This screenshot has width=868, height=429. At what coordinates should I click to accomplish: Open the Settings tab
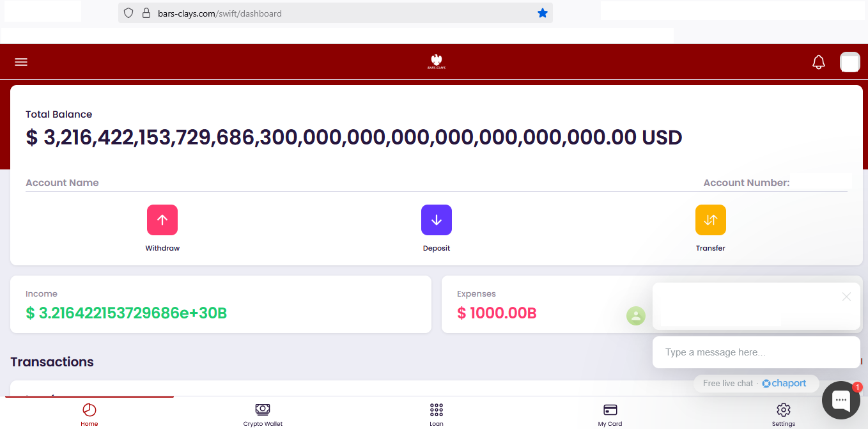pos(783,414)
